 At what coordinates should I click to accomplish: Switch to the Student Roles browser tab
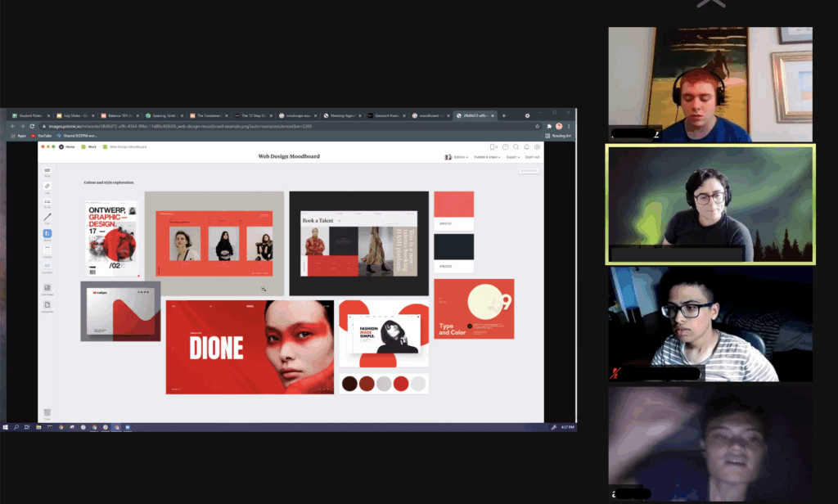(x=29, y=115)
